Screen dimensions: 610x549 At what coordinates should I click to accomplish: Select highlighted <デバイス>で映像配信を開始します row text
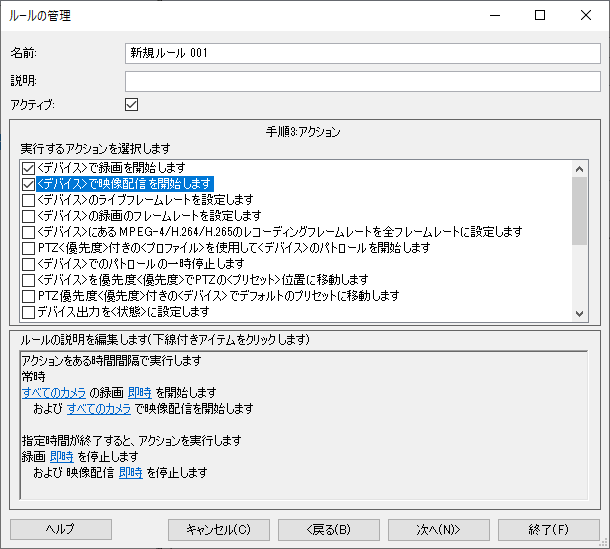point(124,184)
